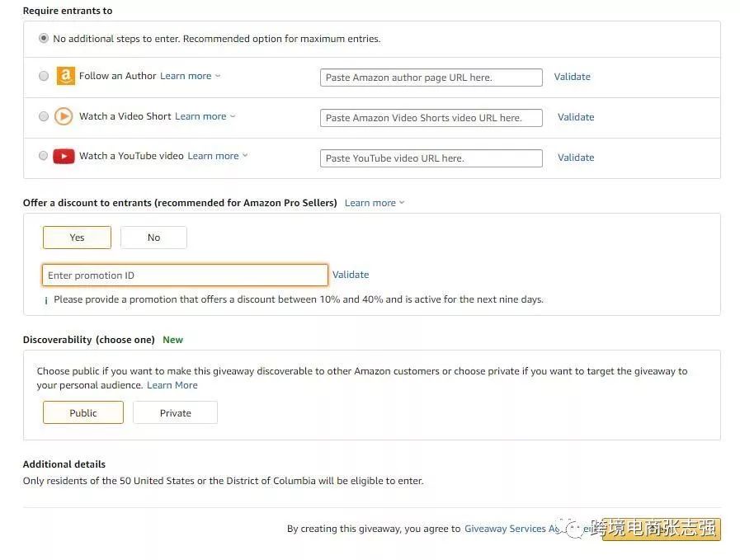Expand Learn more for discount to entrants
This screenshot has width=740, height=560.
pyautogui.click(x=375, y=203)
